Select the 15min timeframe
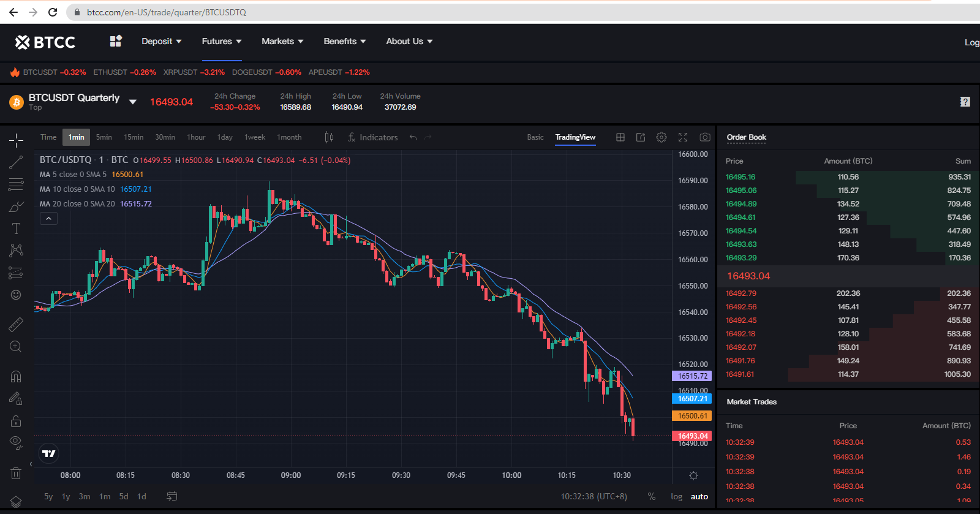The image size is (980, 514). point(134,137)
